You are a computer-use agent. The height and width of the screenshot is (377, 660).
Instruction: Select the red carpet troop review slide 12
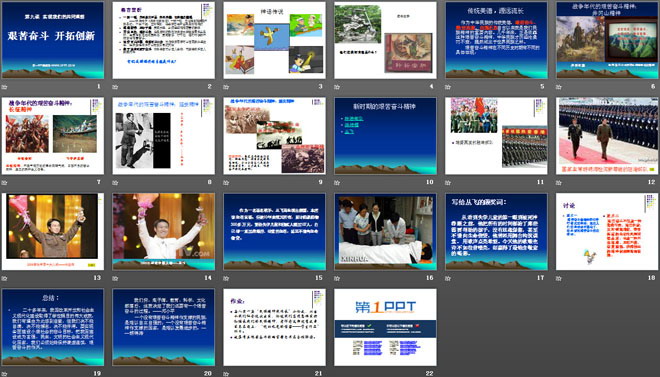[607, 136]
